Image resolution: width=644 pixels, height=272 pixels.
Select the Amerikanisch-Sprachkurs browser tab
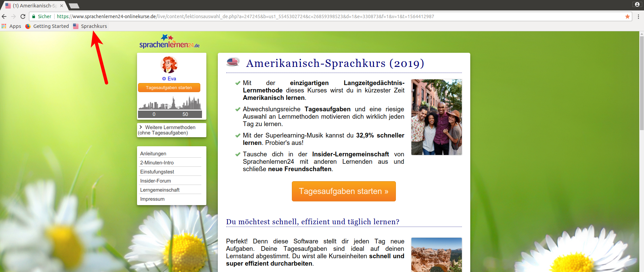tap(34, 6)
